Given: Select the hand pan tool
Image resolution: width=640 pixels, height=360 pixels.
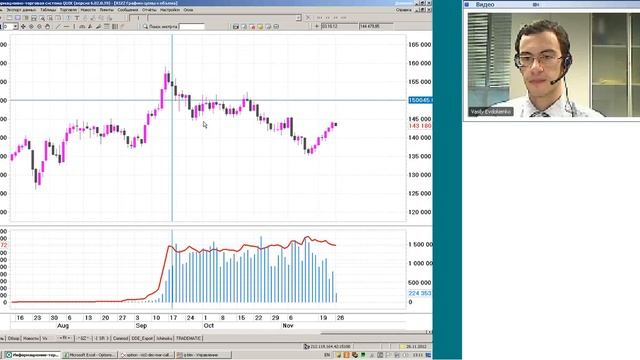Looking at the screenshot, I should click(x=47, y=27).
